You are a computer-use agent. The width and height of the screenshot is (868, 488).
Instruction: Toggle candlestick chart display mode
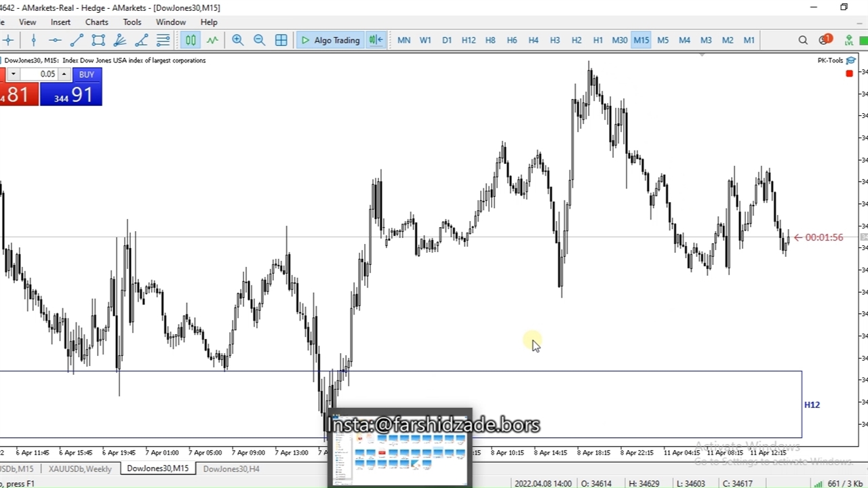tap(191, 41)
